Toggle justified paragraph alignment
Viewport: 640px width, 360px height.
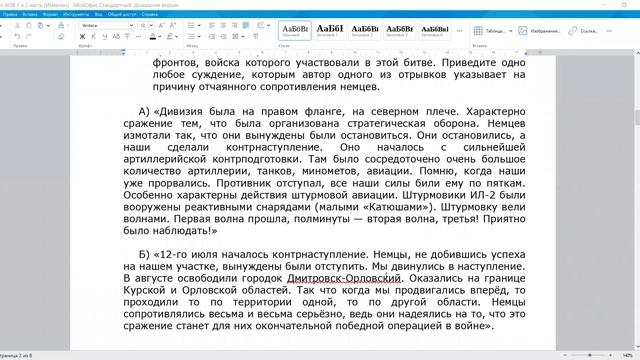[x=246, y=25]
